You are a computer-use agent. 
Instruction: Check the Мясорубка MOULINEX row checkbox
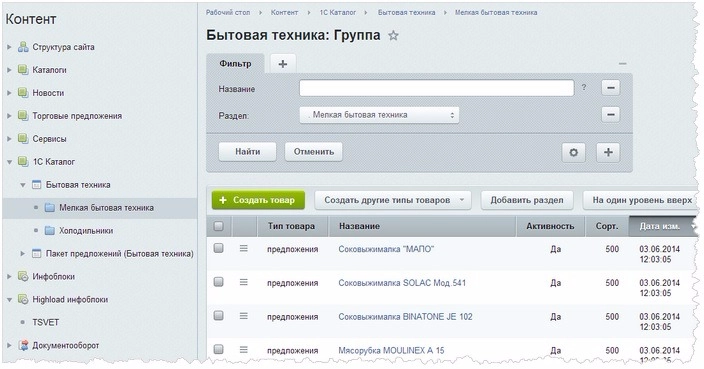(219, 349)
